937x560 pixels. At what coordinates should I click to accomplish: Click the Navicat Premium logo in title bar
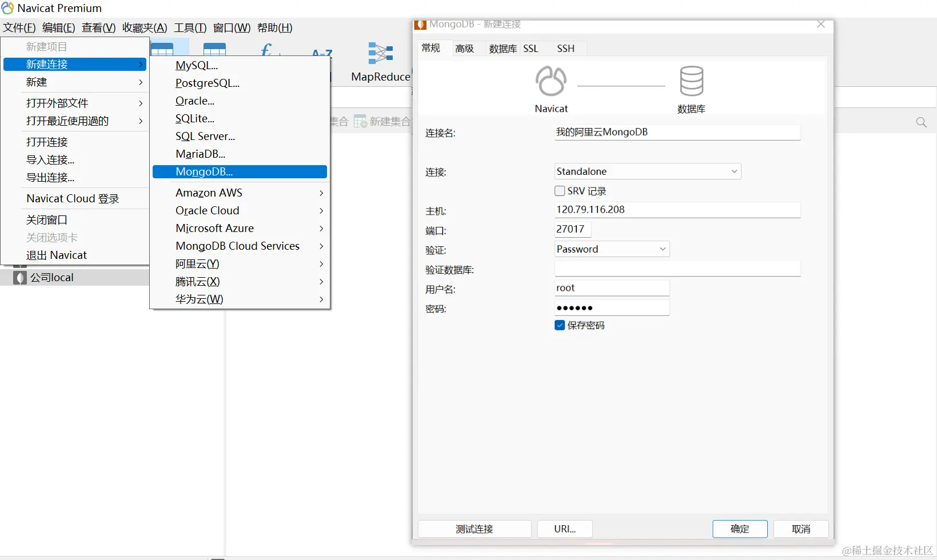pyautogui.click(x=7, y=8)
